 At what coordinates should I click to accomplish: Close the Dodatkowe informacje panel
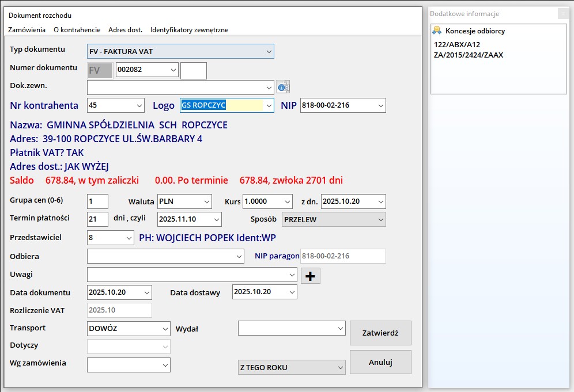[x=562, y=14]
